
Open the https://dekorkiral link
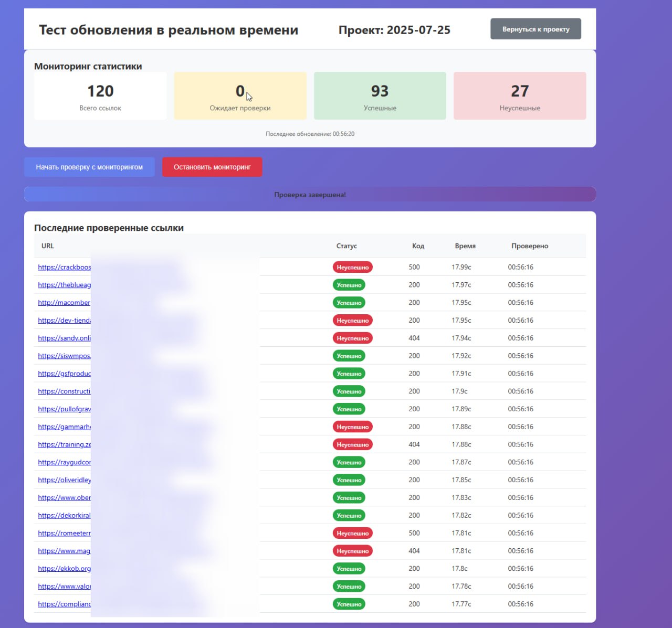(64, 516)
